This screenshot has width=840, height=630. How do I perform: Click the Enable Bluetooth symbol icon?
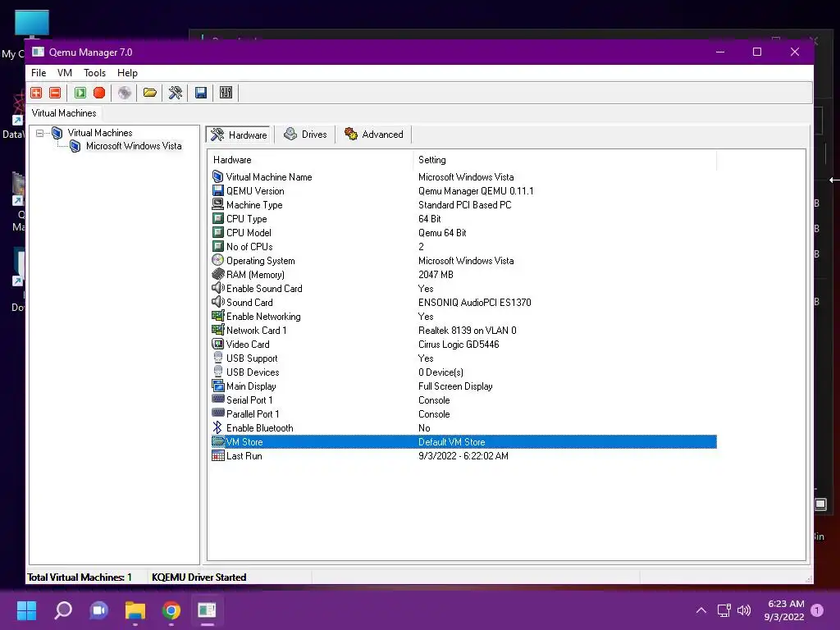tap(217, 427)
